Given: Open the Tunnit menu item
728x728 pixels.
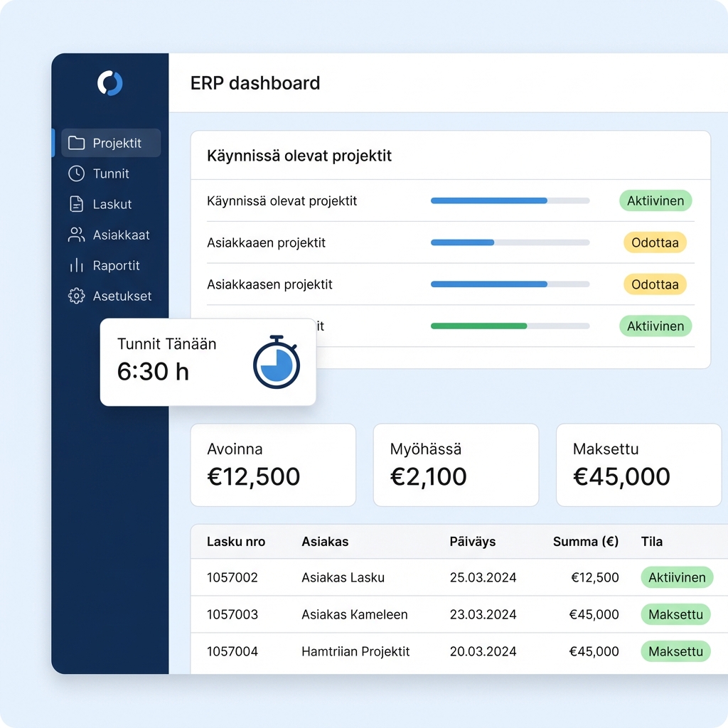Looking at the screenshot, I should point(111,173).
